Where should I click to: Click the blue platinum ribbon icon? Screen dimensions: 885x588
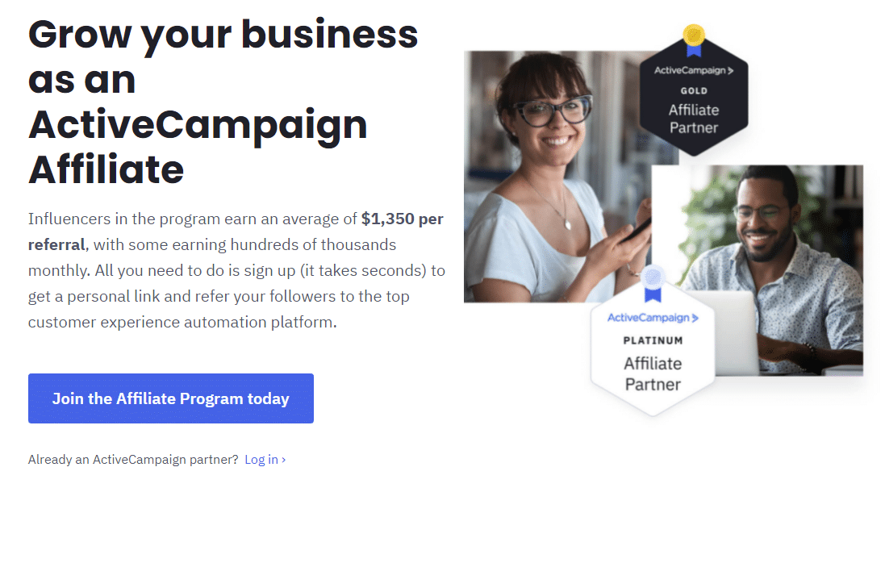pos(653,284)
